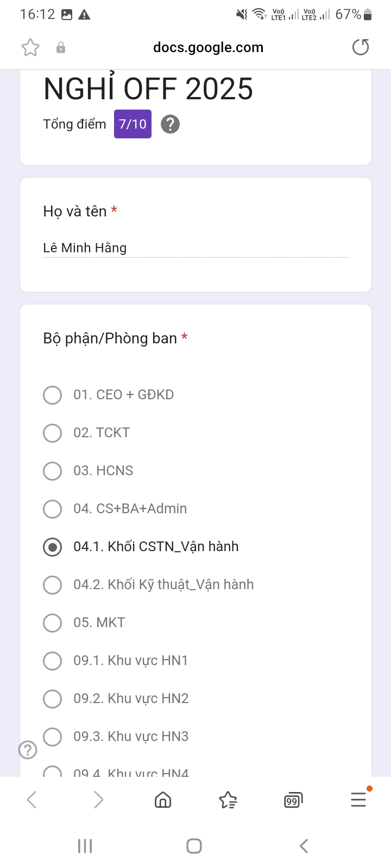Viewport: 391px width, 868px height.
Task: Open the tab switcher showing 99
Action: tap(293, 800)
